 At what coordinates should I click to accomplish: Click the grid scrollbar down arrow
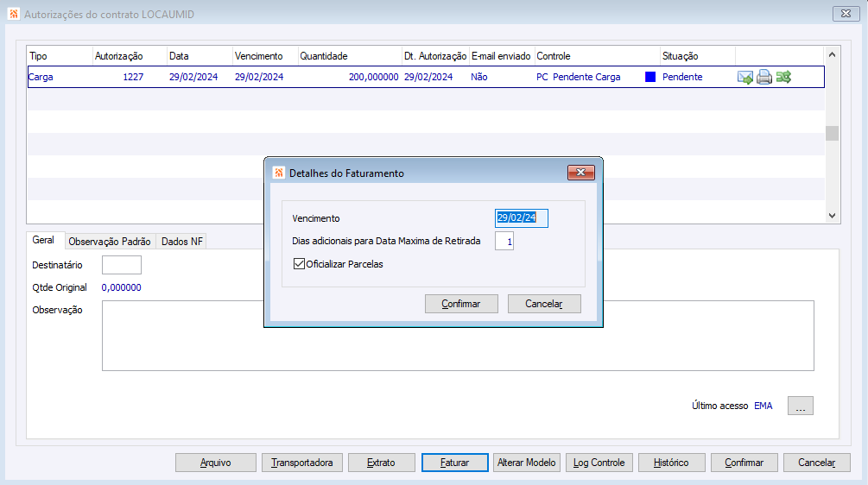click(832, 216)
